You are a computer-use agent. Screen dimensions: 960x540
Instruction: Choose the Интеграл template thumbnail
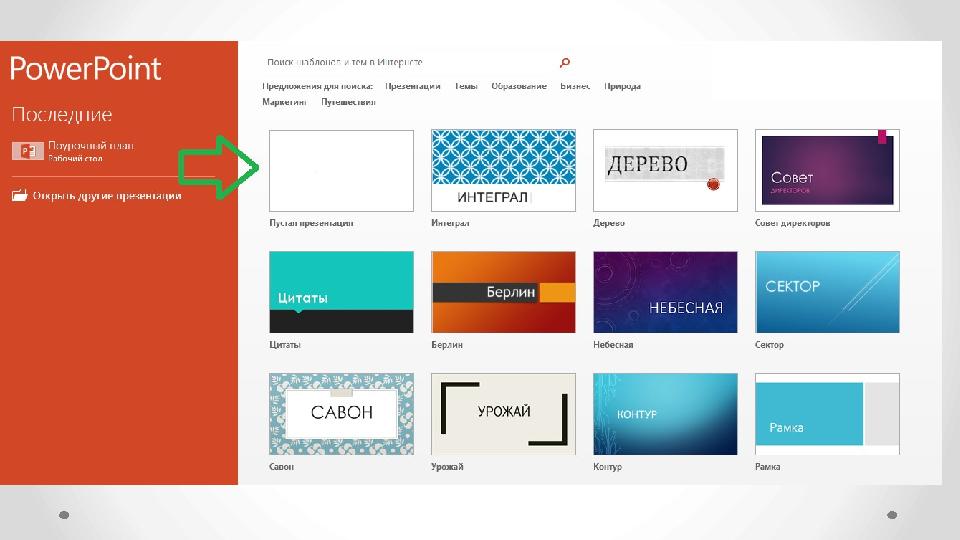coord(503,171)
